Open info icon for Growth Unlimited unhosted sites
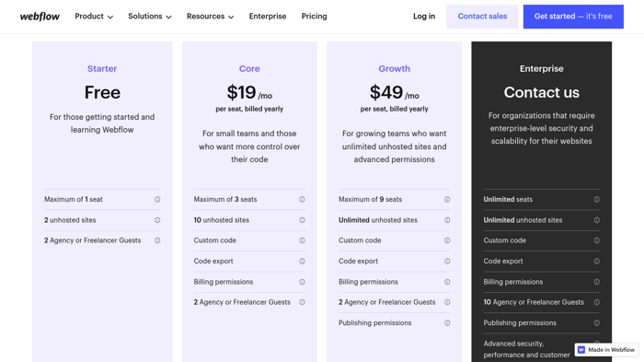The width and height of the screenshot is (644, 362). click(x=447, y=220)
